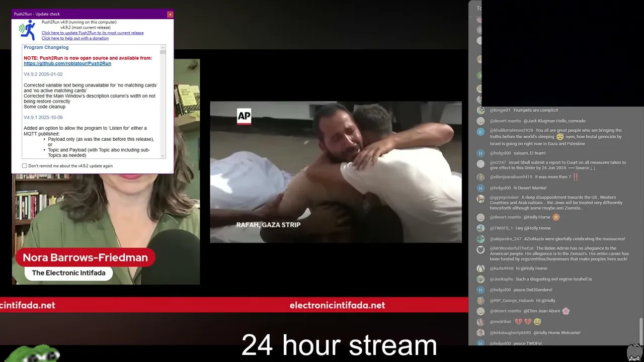The height and width of the screenshot is (362, 644).
Task: Click the avatar next to @karls4948
Action: click(480, 268)
